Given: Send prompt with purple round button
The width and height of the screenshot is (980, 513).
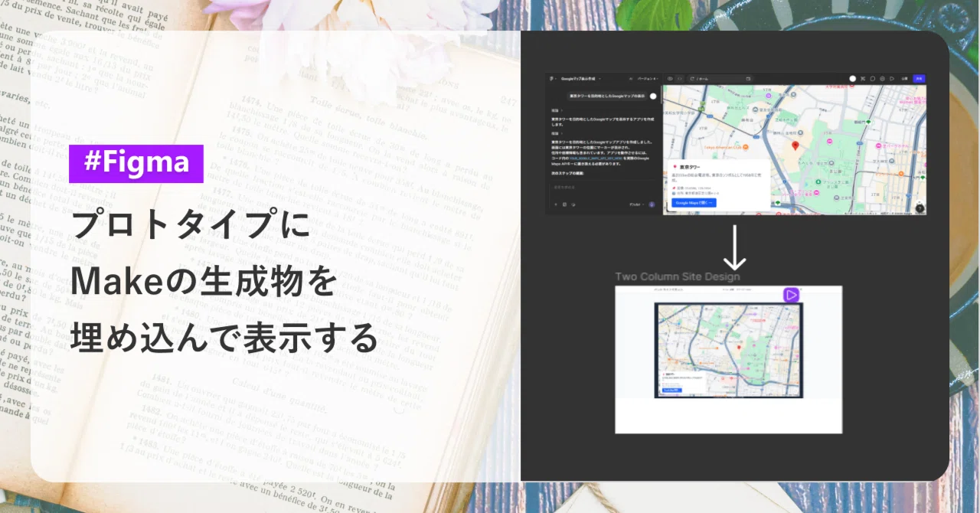Looking at the screenshot, I should (x=652, y=204).
